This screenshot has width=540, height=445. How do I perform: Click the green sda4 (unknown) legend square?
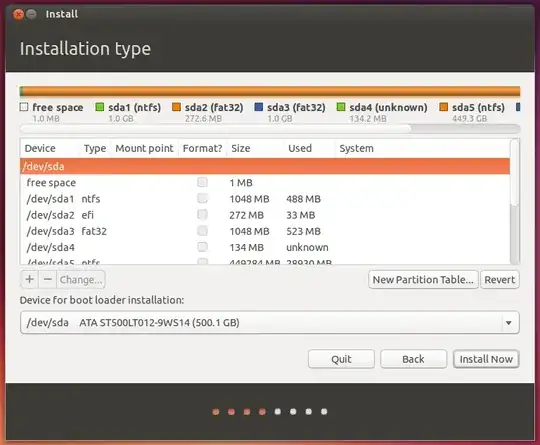pyautogui.click(x=341, y=107)
